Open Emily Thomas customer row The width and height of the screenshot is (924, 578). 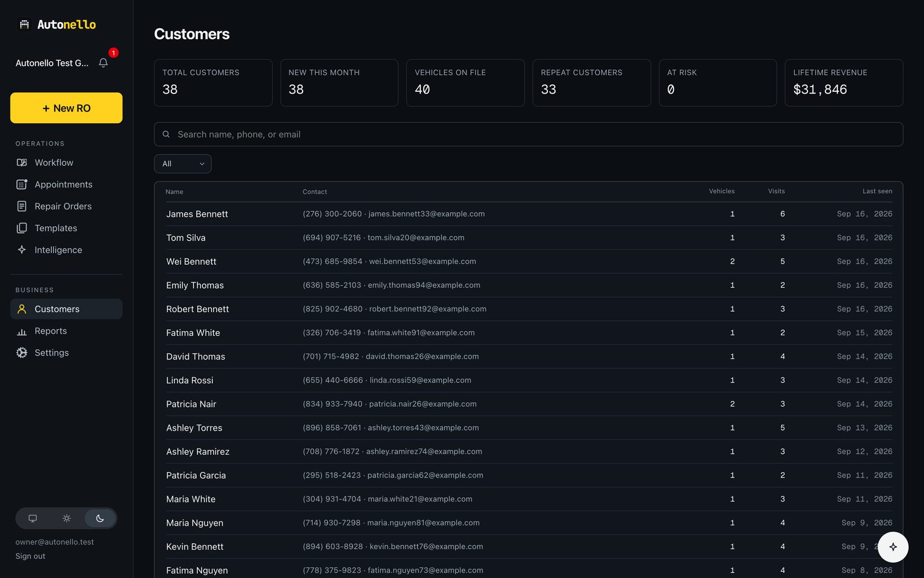tap(528, 285)
